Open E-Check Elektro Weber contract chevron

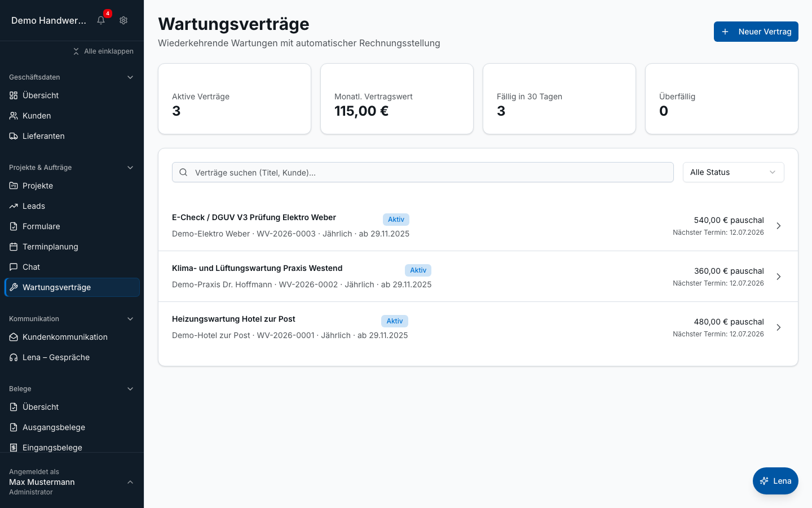(779, 226)
